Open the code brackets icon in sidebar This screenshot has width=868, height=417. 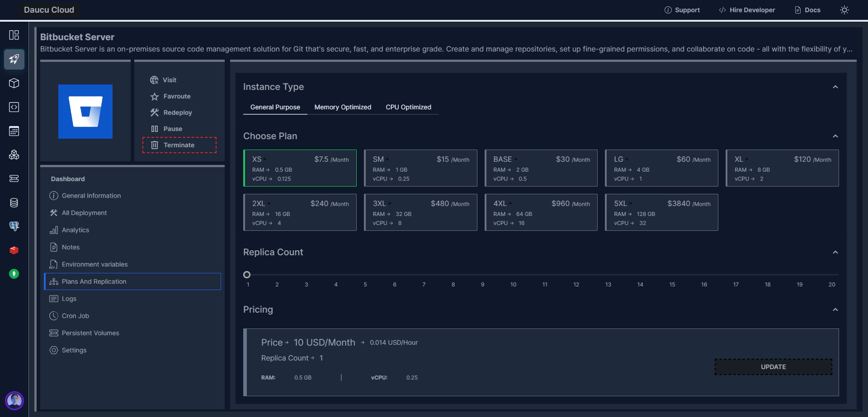click(14, 107)
